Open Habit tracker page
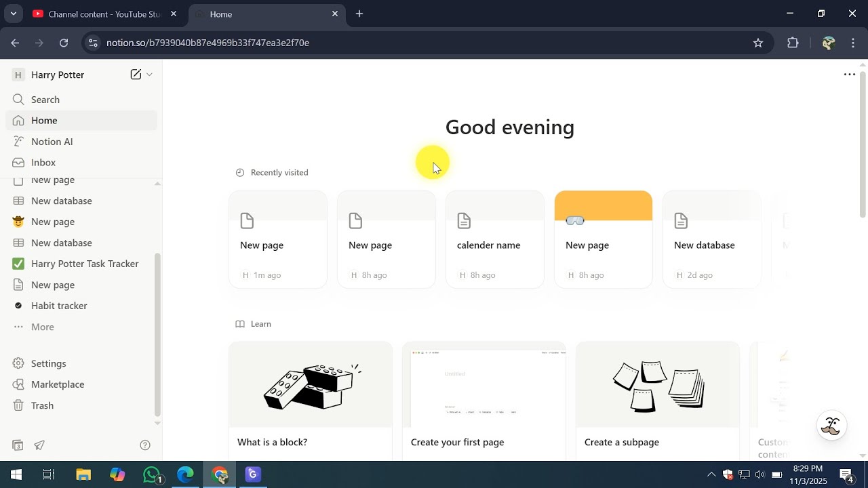This screenshot has width=868, height=488. [x=81, y=306]
